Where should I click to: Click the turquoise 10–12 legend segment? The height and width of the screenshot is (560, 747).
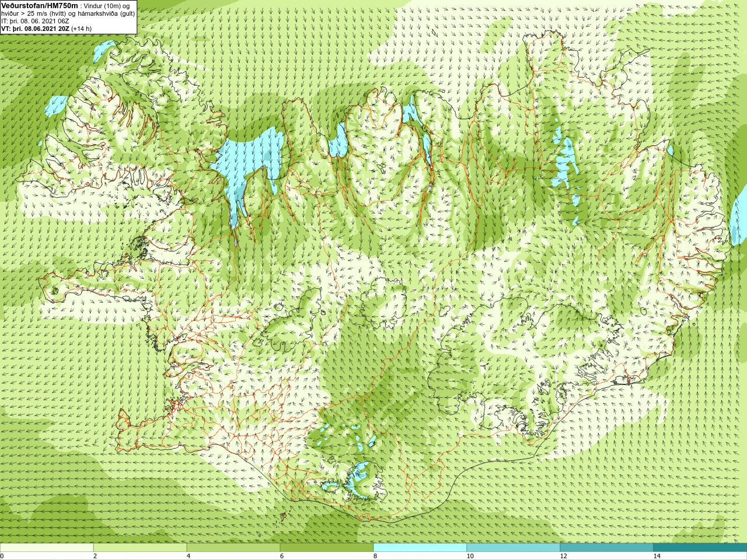pyautogui.click(x=514, y=548)
